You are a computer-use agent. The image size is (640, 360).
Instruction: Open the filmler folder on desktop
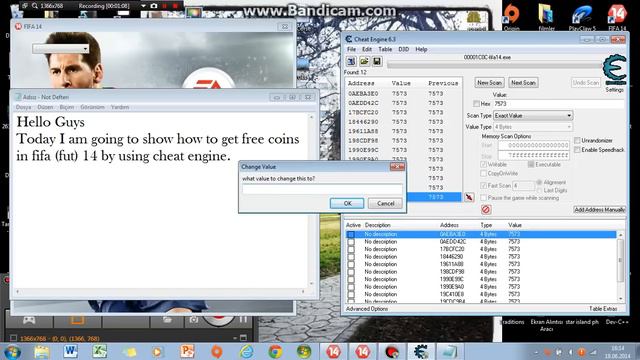[x=546, y=16]
